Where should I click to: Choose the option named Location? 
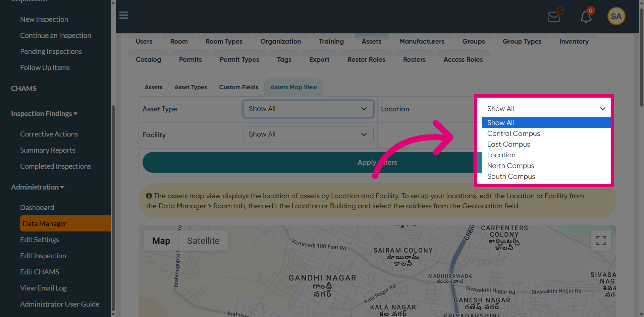546,155
